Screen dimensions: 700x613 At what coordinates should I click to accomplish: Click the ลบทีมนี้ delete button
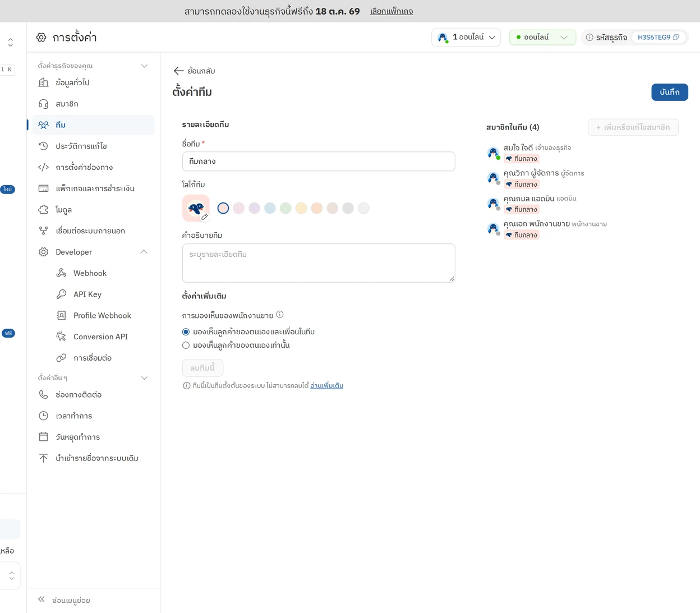tap(202, 368)
